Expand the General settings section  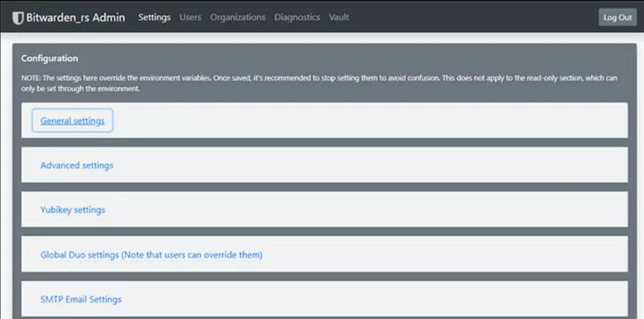[x=73, y=121]
